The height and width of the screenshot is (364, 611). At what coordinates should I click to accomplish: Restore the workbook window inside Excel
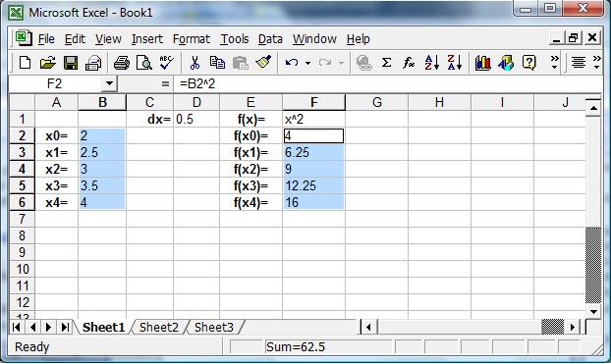click(574, 37)
